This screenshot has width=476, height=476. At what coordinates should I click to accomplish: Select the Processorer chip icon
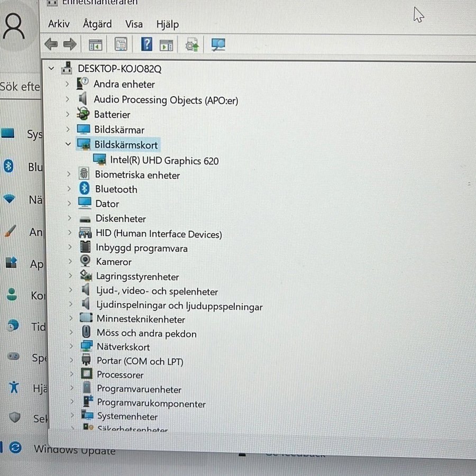tap(87, 374)
